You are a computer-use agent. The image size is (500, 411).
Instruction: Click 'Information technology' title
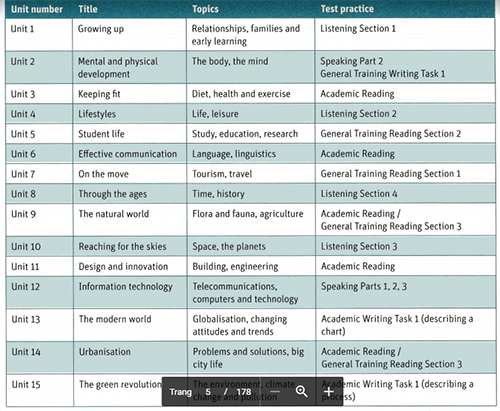point(126,287)
